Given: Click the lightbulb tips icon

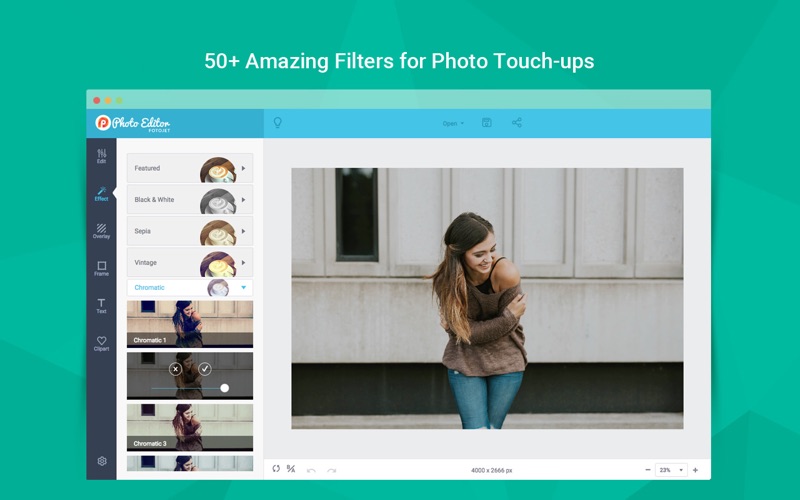Looking at the screenshot, I should pos(278,122).
